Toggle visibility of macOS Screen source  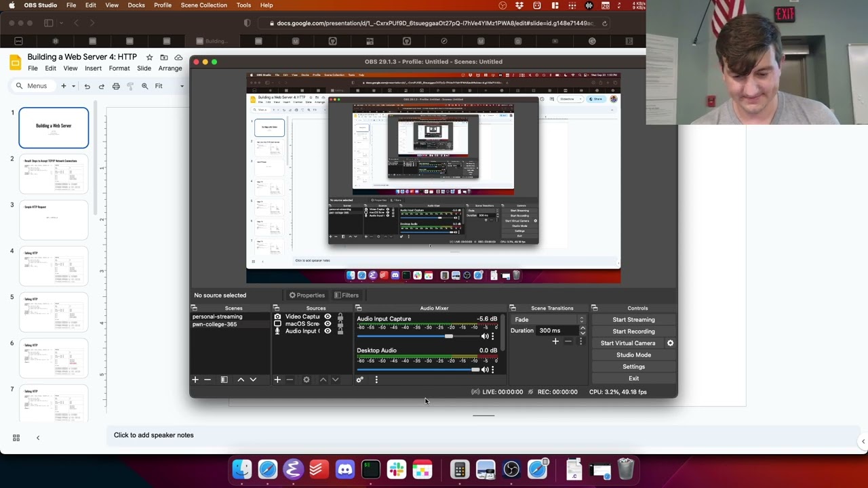tap(328, 324)
